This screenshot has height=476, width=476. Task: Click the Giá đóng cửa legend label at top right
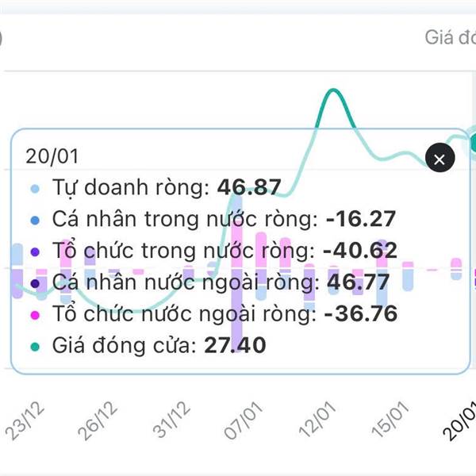[449, 37]
